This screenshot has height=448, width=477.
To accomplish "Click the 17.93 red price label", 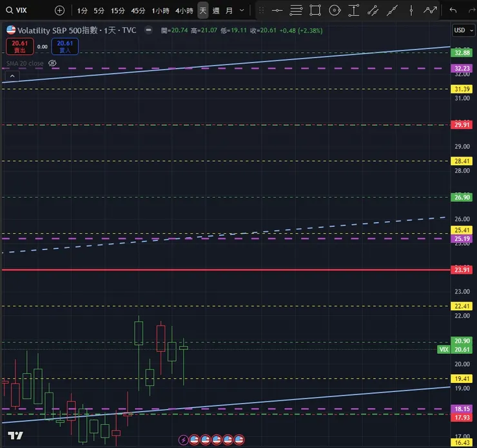I will [462, 417].
